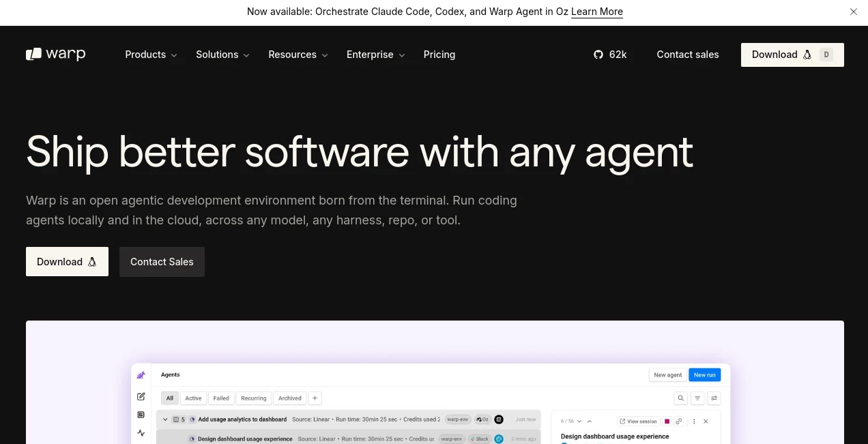Click the D shortcut badge in the Download button
Image resolution: width=868 pixels, height=444 pixels.
click(826, 55)
